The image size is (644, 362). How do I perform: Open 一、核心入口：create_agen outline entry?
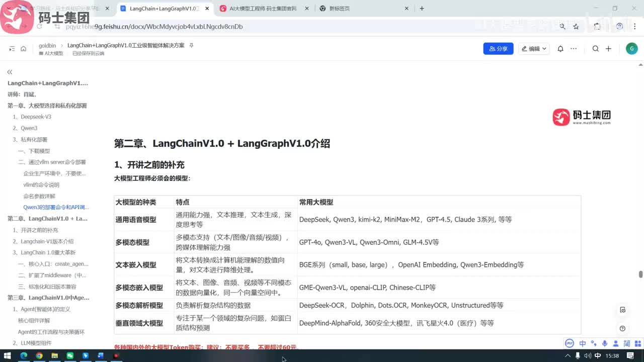point(53,264)
